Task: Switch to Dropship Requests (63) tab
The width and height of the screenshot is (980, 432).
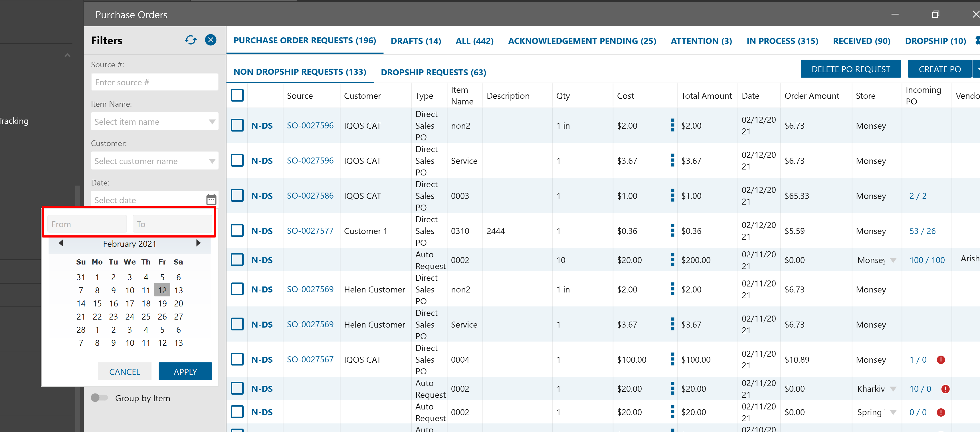Action: pyautogui.click(x=433, y=72)
